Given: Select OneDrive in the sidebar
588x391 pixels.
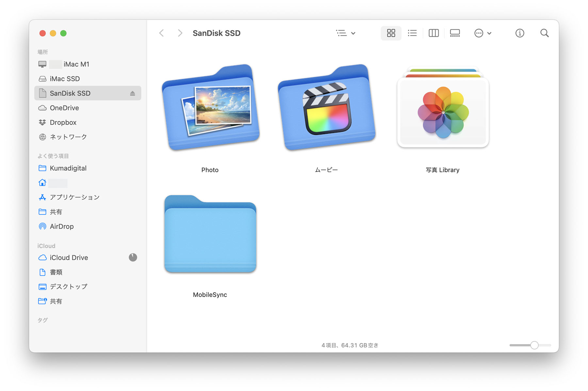Looking at the screenshot, I should pos(64,108).
